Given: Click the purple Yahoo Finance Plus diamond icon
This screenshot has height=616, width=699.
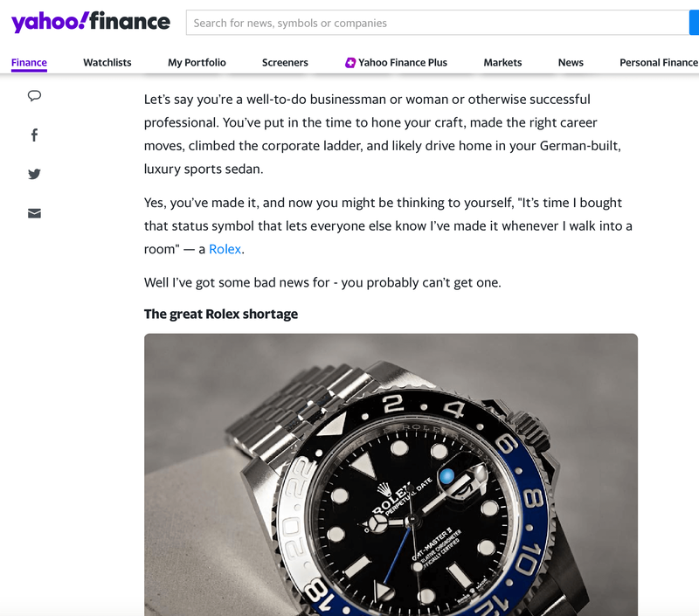Looking at the screenshot, I should pos(350,62).
